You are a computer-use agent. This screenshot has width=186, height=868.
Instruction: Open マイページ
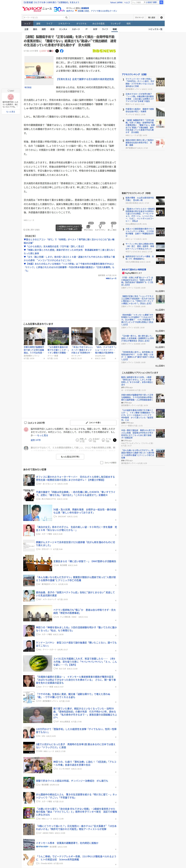(139, 18)
